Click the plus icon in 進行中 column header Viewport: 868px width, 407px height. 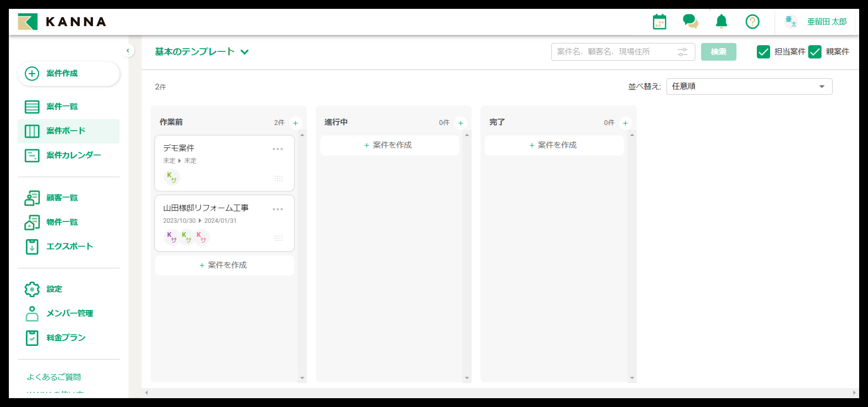[460, 123]
